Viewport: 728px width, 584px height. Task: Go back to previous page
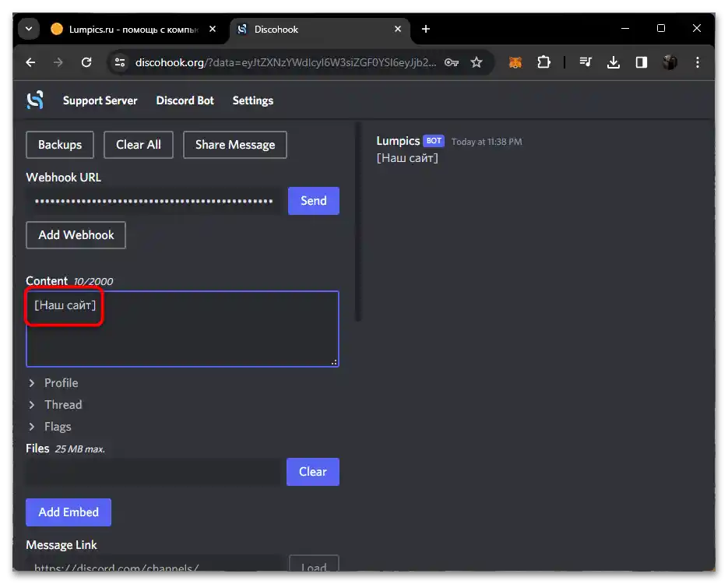tap(30, 62)
